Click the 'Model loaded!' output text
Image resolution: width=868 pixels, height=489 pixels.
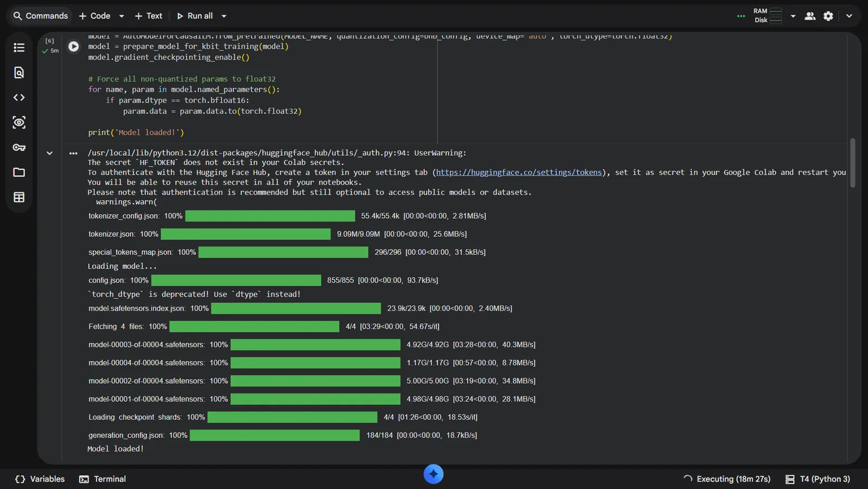coord(116,449)
